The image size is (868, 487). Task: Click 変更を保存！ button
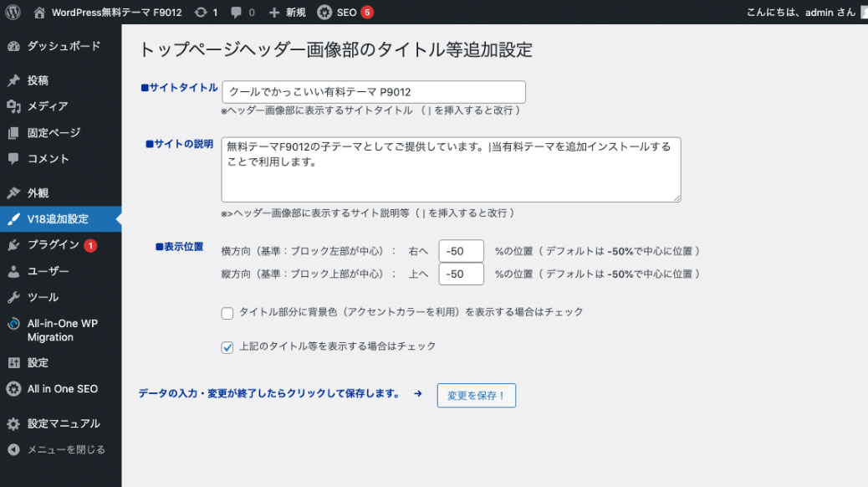pyautogui.click(x=476, y=396)
